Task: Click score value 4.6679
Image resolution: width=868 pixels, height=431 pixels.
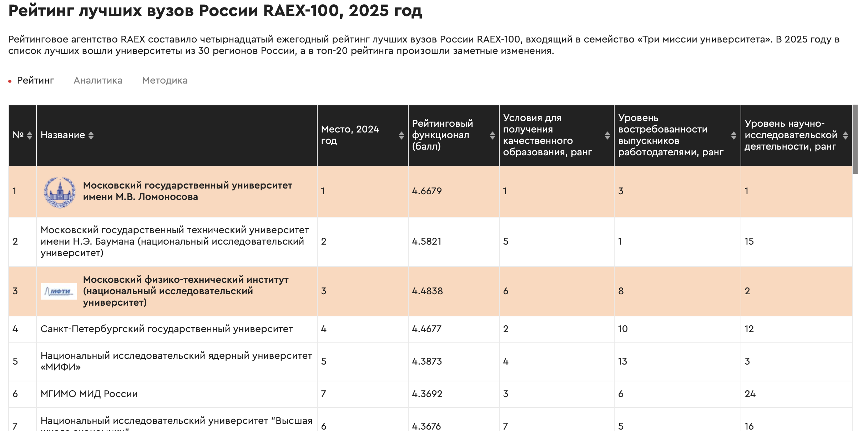Action: [x=427, y=191]
